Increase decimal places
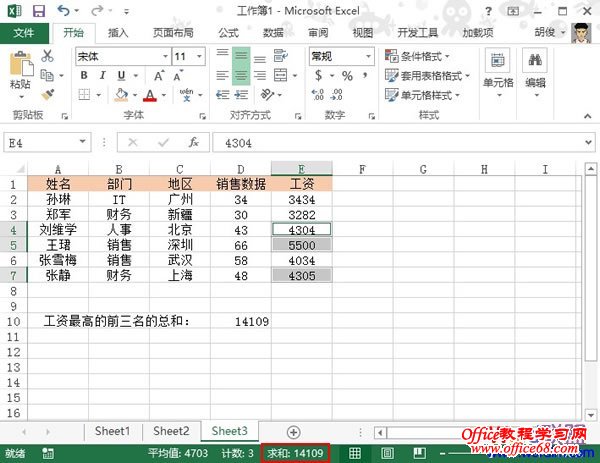600x463 pixels. [x=318, y=95]
